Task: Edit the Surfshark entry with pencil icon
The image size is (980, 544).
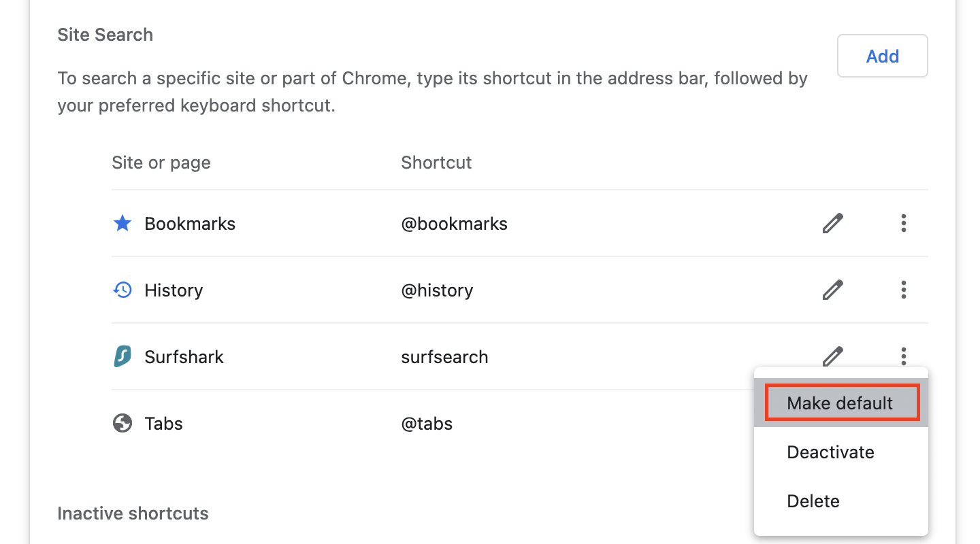Action: (832, 355)
